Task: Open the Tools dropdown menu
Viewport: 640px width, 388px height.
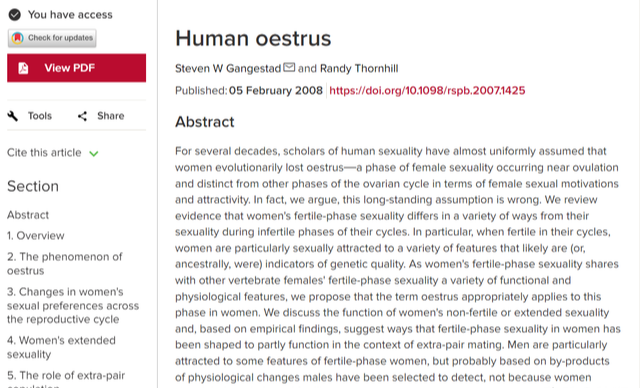Action: [30, 116]
